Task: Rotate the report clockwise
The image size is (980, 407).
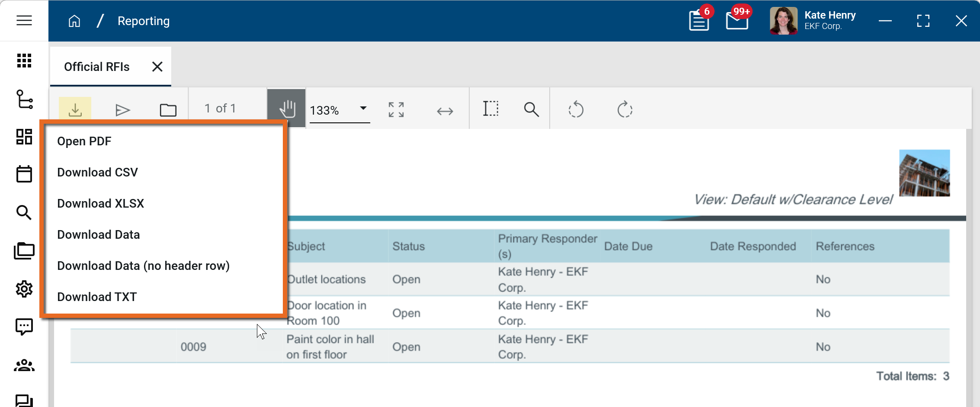Action: tap(625, 110)
